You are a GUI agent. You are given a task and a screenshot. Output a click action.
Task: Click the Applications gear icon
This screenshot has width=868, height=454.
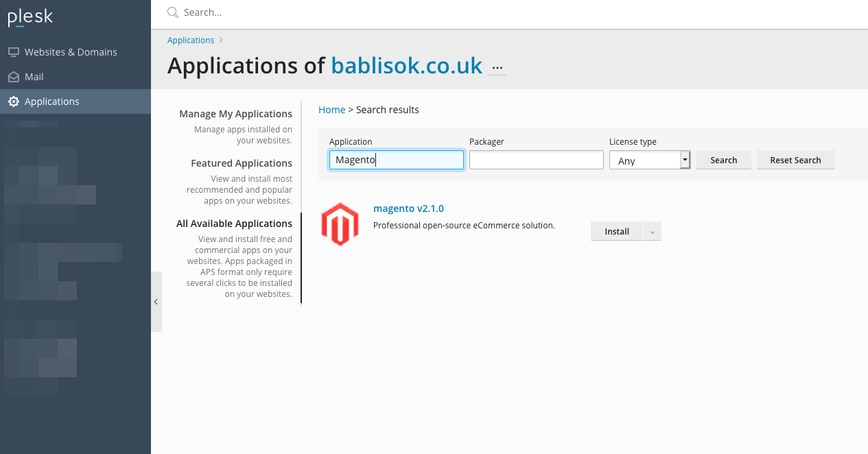pos(14,101)
